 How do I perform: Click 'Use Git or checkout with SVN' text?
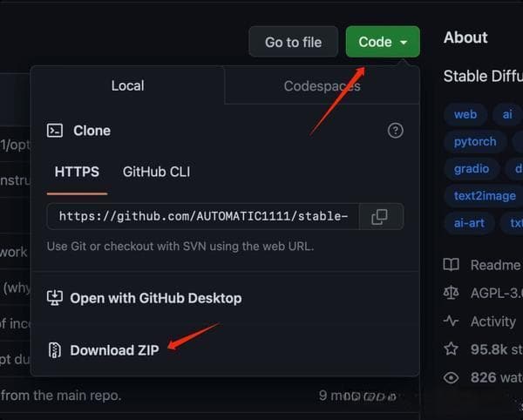180,247
